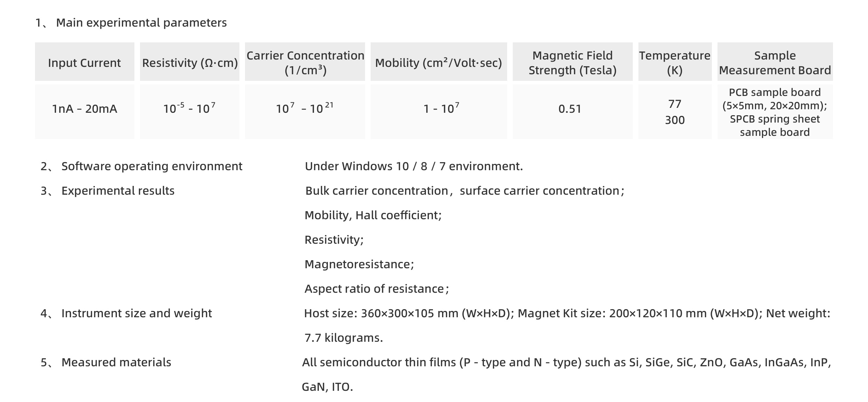
Task: Click the "1nA - 20mA" table cell
Action: 84,109
